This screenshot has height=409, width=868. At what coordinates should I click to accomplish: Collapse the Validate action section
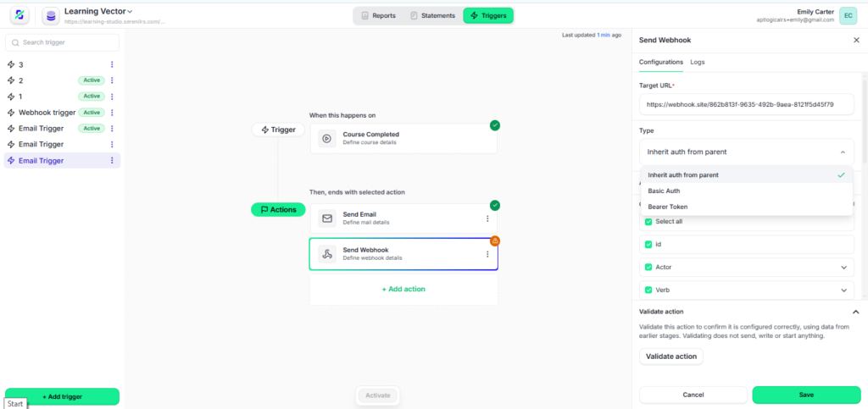click(856, 312)
